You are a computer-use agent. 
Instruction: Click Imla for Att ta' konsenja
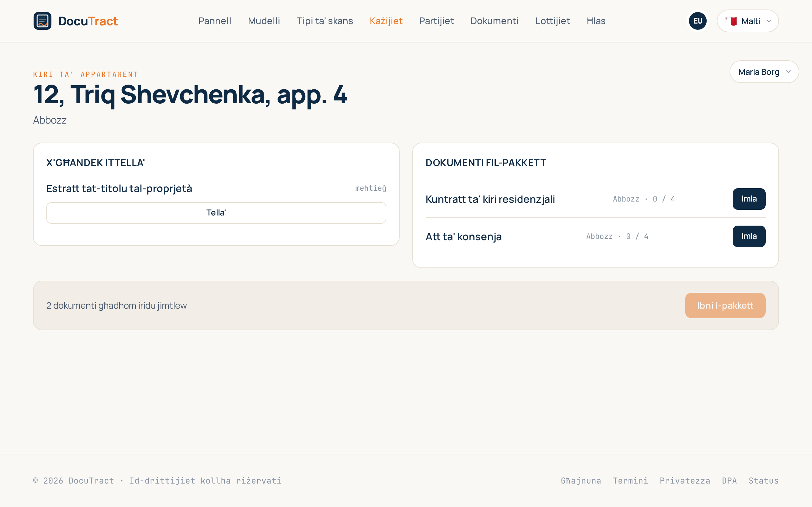tap(749, 236)
